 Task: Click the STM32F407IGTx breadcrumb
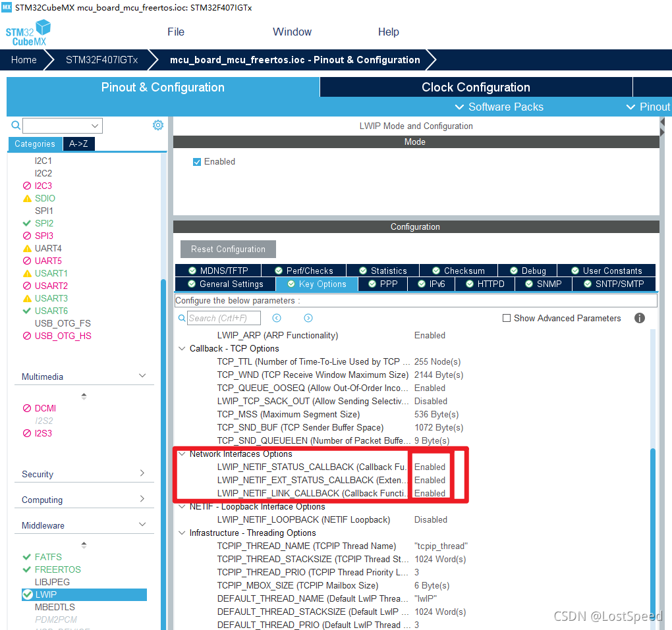point(101,60)
